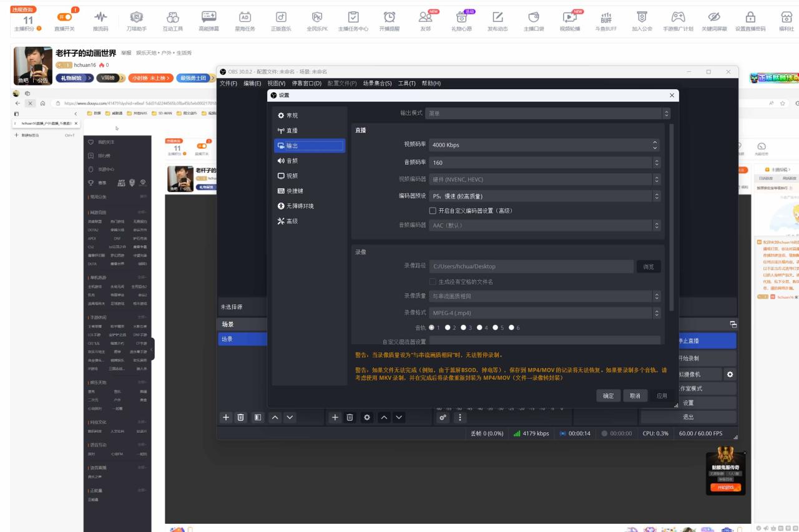Open the 编码器预设 preset dropdown
This screenshot has width=799, height=532.
pos(545,196)
